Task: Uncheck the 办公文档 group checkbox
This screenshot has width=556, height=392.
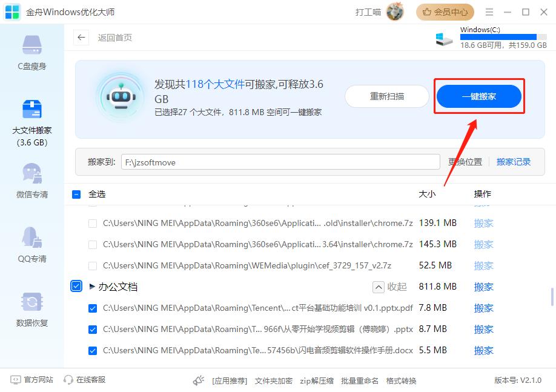Action: 76,286
